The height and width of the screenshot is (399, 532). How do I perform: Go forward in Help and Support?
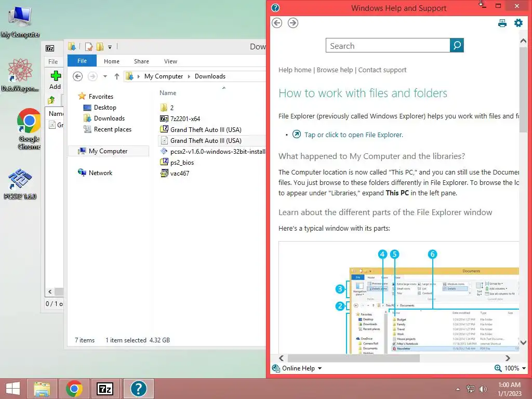click(x=293, y=23)
